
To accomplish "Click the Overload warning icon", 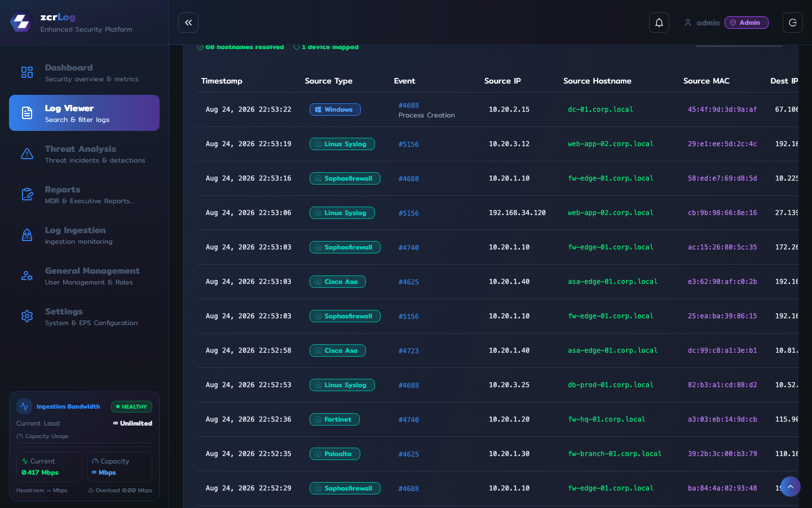I will (91, 491).
